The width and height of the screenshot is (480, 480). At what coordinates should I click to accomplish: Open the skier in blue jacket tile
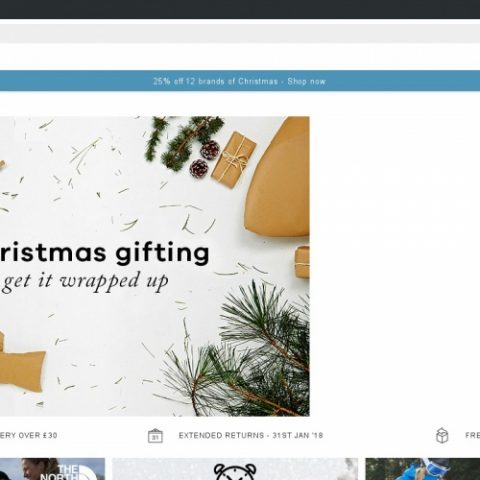tap(423, 469)
